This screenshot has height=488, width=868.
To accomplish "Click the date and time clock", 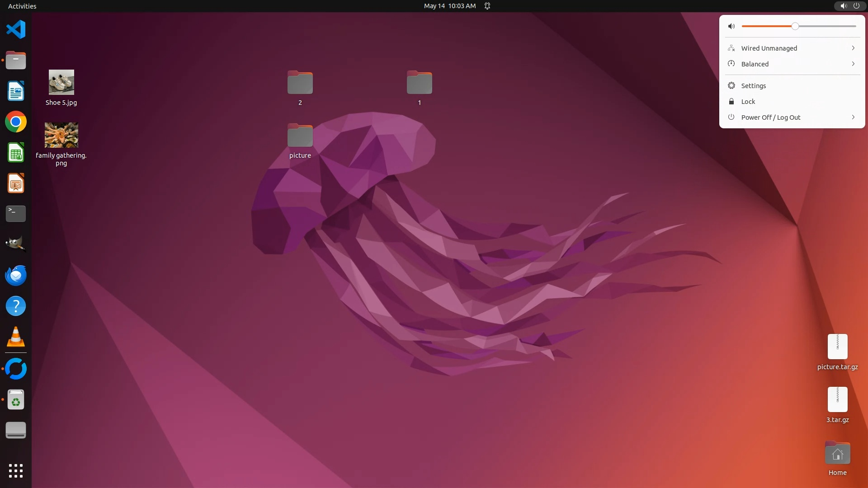I will coord(449,6).
